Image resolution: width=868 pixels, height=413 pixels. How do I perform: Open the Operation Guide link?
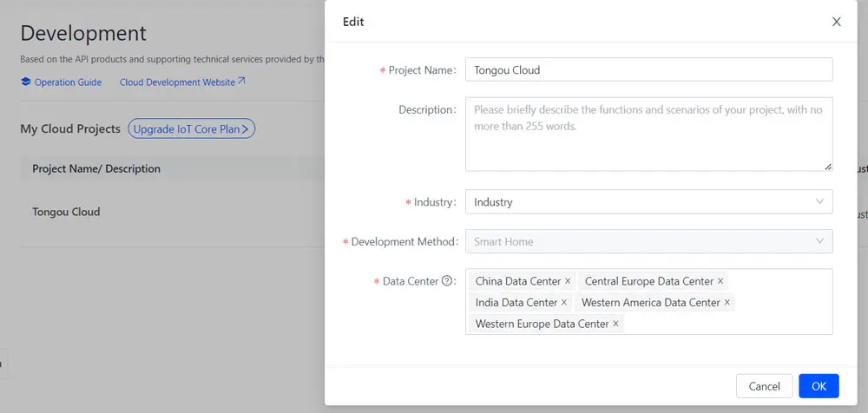[68, 82]
